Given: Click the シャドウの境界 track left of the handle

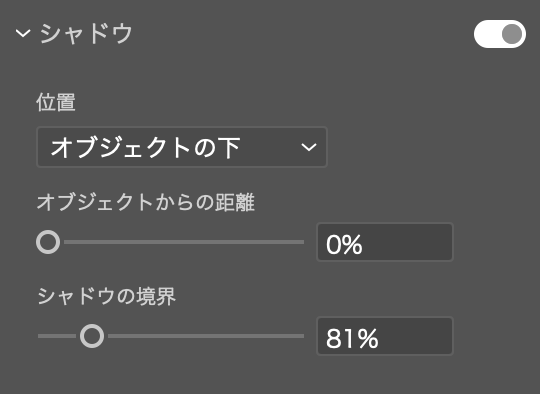Looking at the screenshot, I should (57, 336).
